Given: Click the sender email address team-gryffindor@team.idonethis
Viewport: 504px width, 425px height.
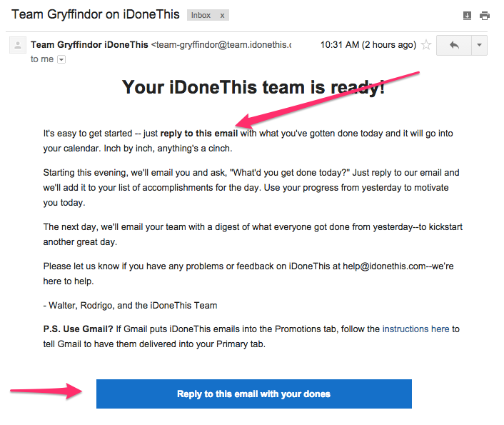Looking at the screenshot, I should 221,45.
